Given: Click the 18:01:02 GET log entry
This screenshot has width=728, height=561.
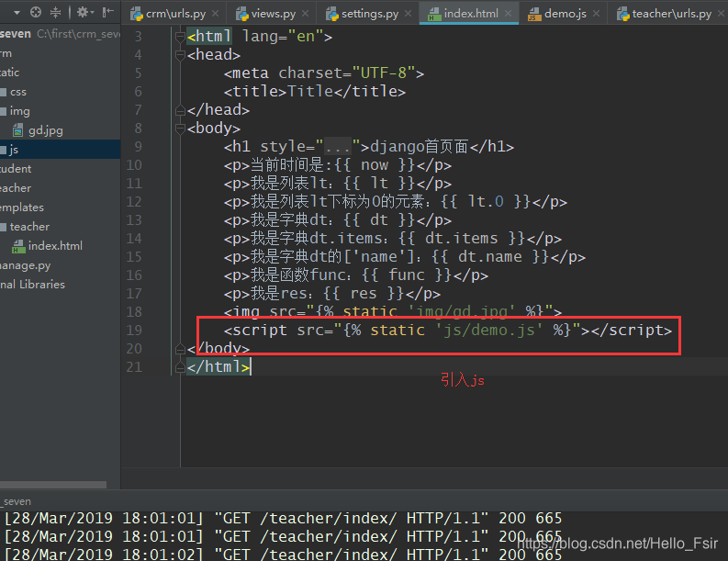Looking at the screenshot, I should [284, 554].
